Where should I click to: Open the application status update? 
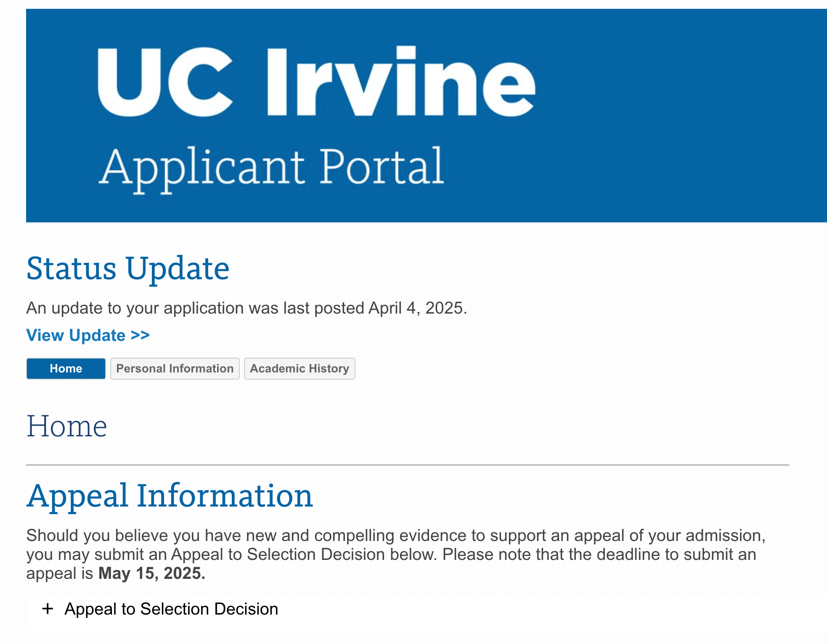(x=88, y=335)
